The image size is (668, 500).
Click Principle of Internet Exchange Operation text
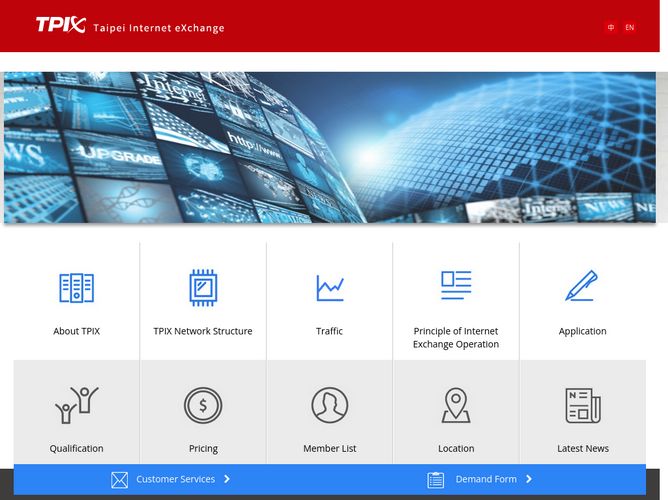point(456,337)
